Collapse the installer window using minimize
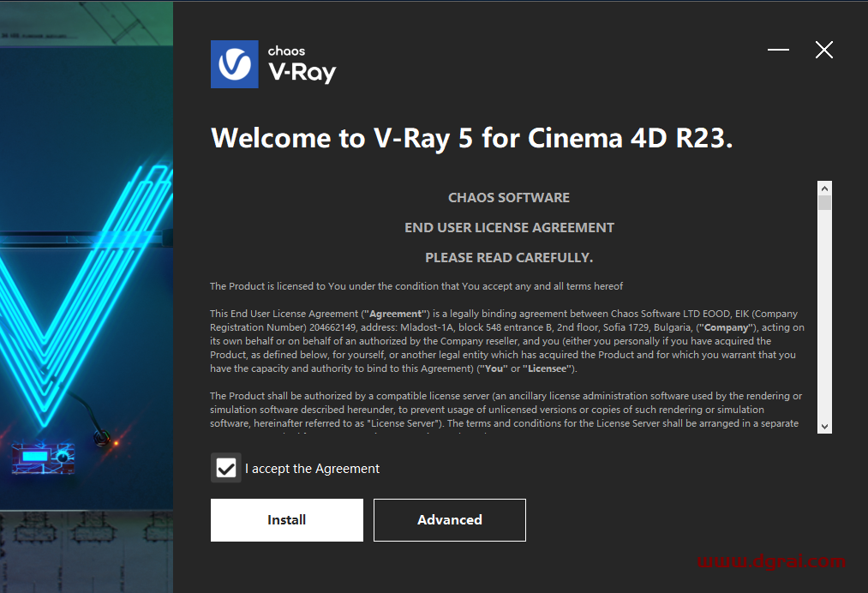Image resolution: width=868 pixels, height=593 pixels. point(777,50)
